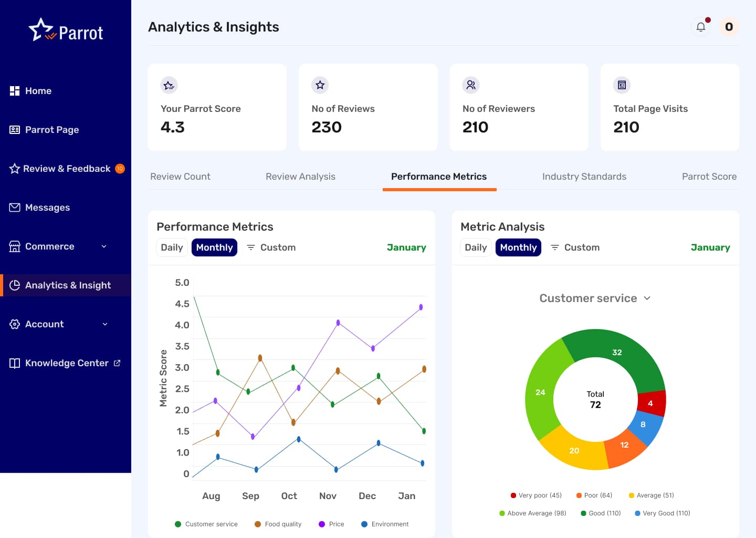
Task: Click the Knowledge Center external link icon
Action: (x=117, y=363)
